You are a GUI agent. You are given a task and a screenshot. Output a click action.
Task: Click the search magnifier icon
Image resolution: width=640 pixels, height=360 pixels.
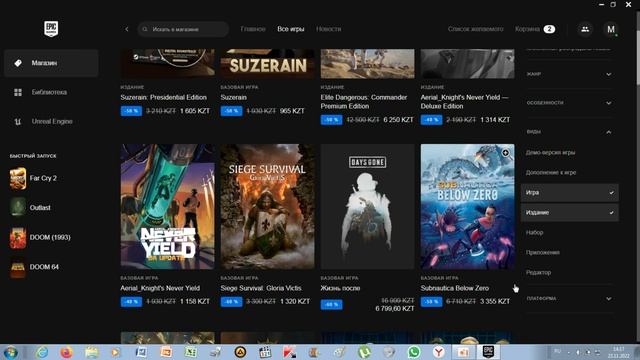(x=145, y=29)
